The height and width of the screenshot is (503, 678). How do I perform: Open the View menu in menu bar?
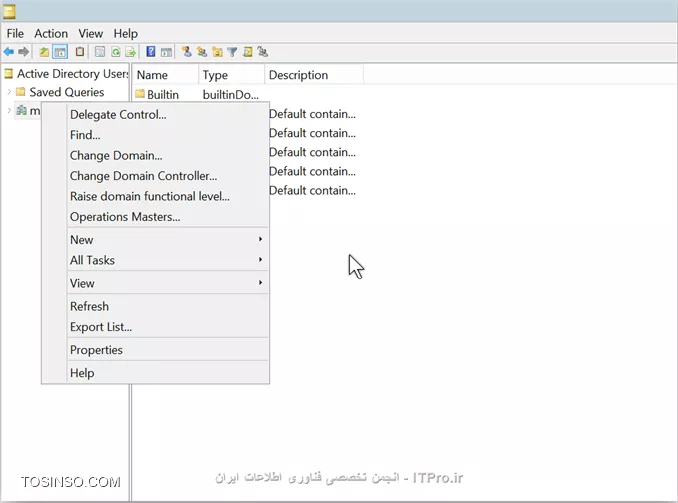[90, 33]
